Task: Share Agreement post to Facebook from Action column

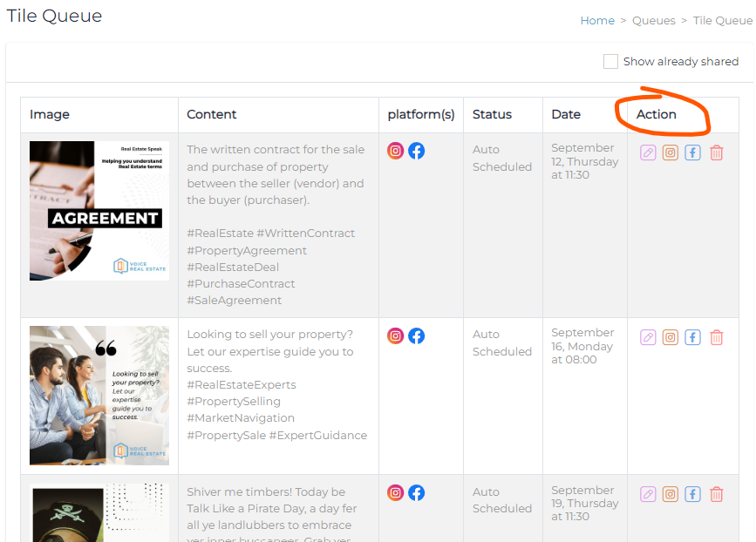Action: (x=693, y=152)
